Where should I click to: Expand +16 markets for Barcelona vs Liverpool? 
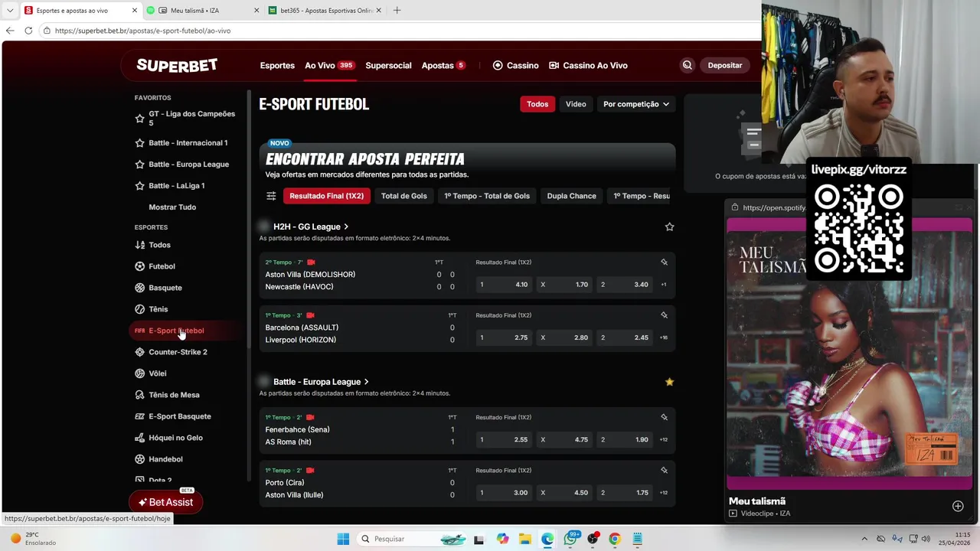click(x=664, y=337)
